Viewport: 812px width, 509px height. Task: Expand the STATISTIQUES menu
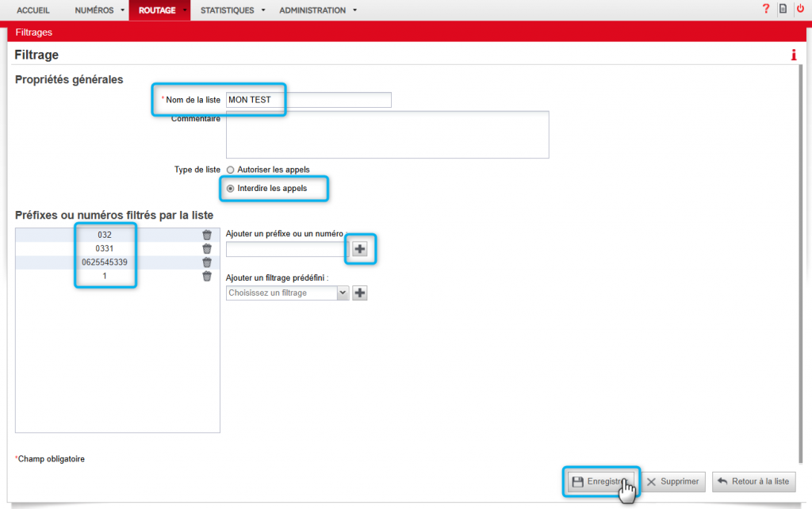tap(232, 10)
